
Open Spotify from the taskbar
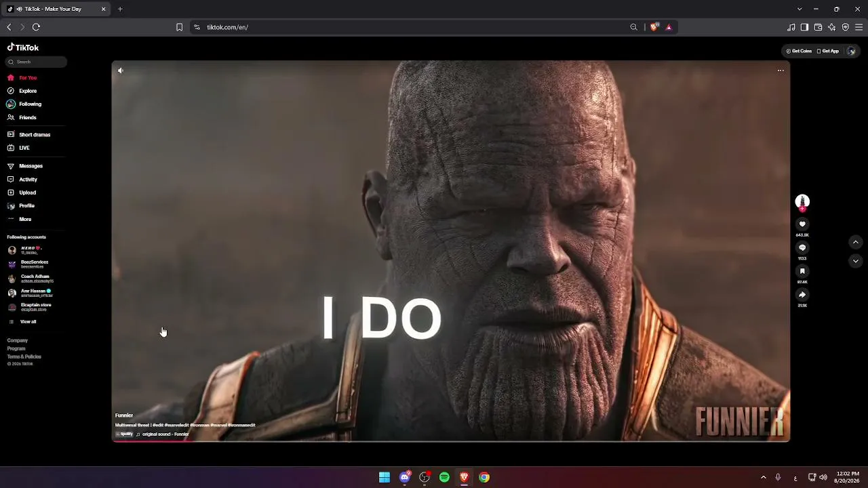[444, 477]
